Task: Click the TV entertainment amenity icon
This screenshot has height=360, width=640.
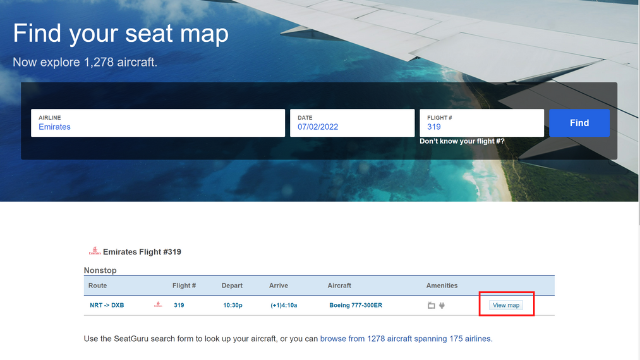Action: pyautogui.click(x=431, y=305)
